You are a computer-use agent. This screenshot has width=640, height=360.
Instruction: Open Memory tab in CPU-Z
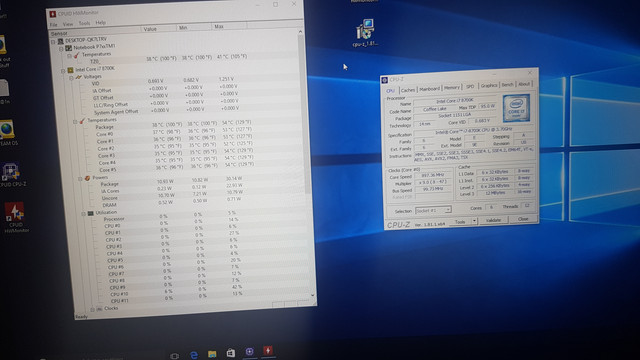point(451,87)
